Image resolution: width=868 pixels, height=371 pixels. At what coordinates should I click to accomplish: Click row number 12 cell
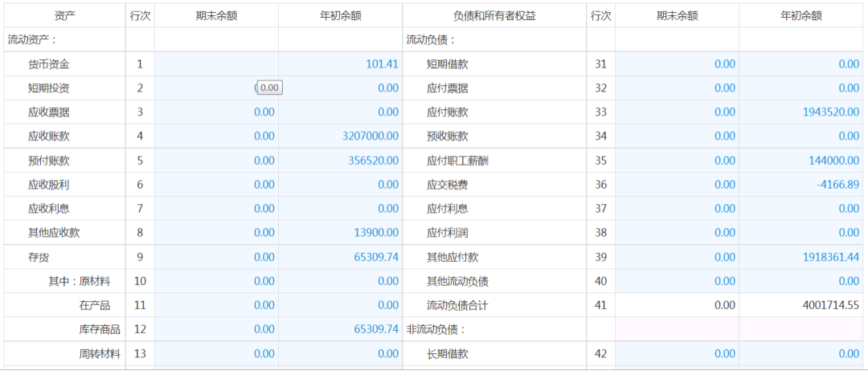click(x=140, y=329)
